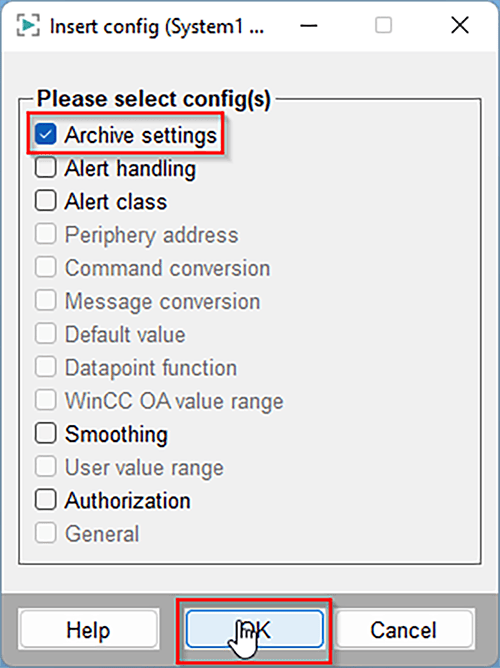Open the Help button

89,630
